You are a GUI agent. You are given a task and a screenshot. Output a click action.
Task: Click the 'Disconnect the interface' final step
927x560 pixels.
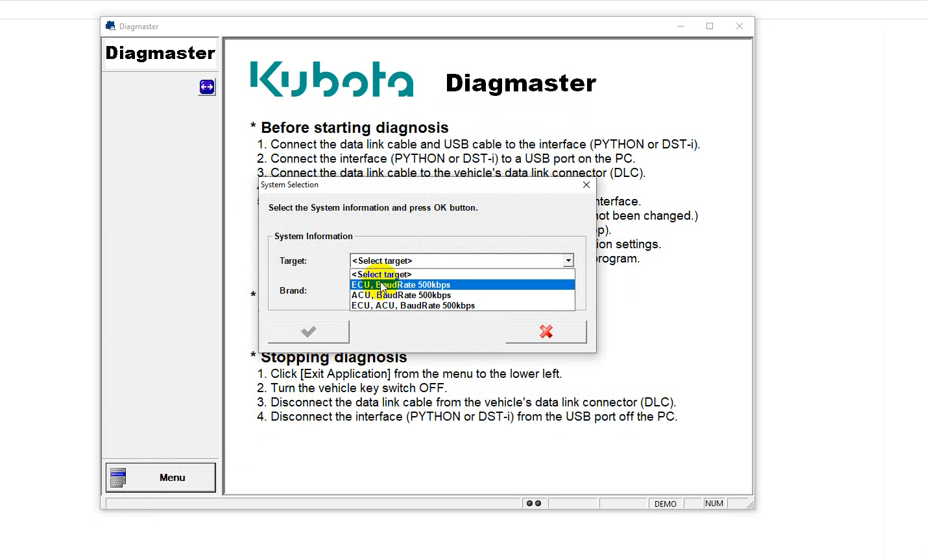pyautogui.click(x=467, y=417)
